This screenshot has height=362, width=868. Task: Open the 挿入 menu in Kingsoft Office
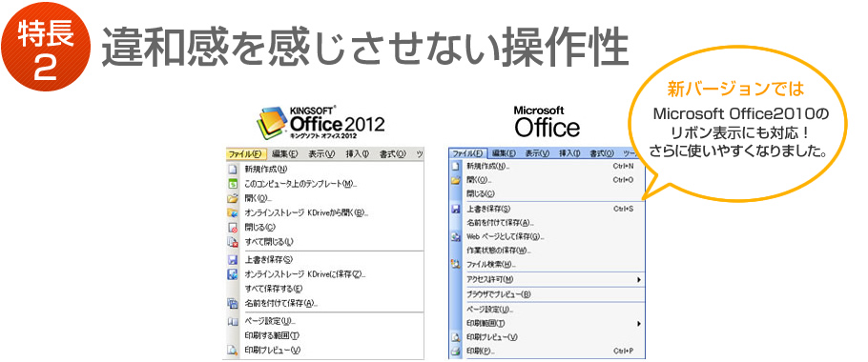click(357, 153)
